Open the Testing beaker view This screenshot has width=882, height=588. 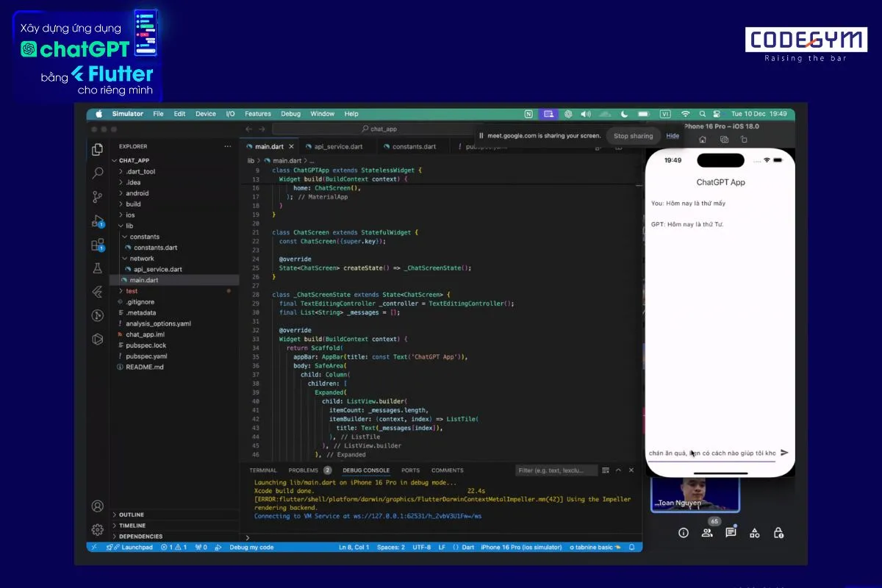[x=98, y=268]
